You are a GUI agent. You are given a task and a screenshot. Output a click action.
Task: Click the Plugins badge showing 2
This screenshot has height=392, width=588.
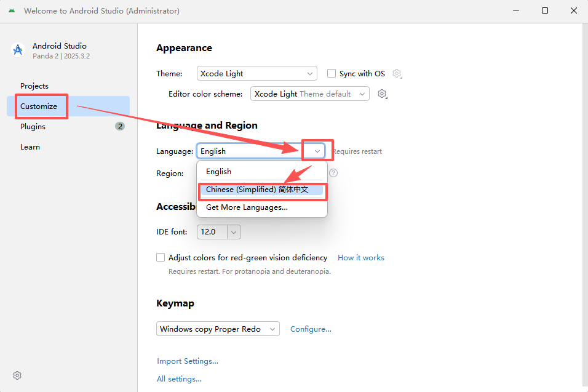120,126
